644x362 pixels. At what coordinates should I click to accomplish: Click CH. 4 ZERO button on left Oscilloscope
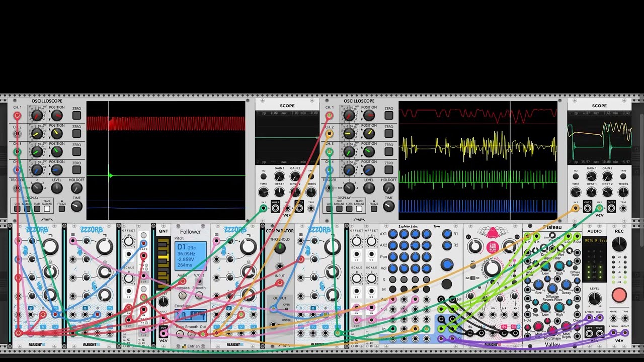pos(76,170)
